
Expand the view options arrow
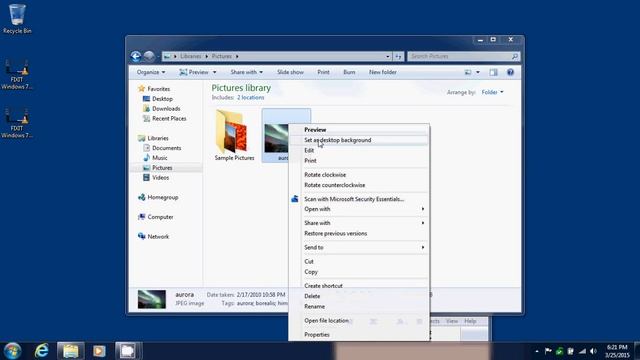coord(478,72)
